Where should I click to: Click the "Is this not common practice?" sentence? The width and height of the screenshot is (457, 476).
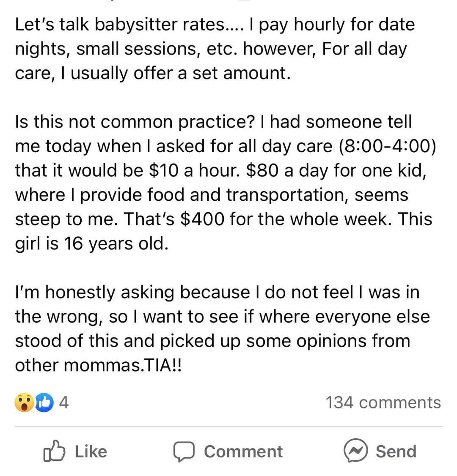[134, 122]
